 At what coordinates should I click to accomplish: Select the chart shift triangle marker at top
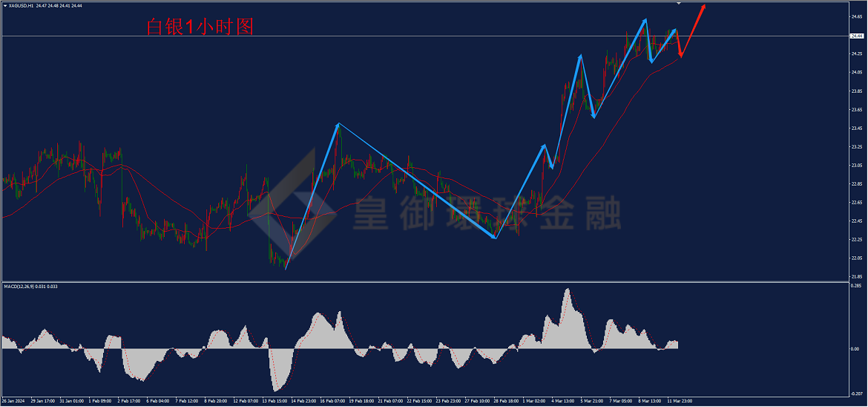(x=680, y=3)
